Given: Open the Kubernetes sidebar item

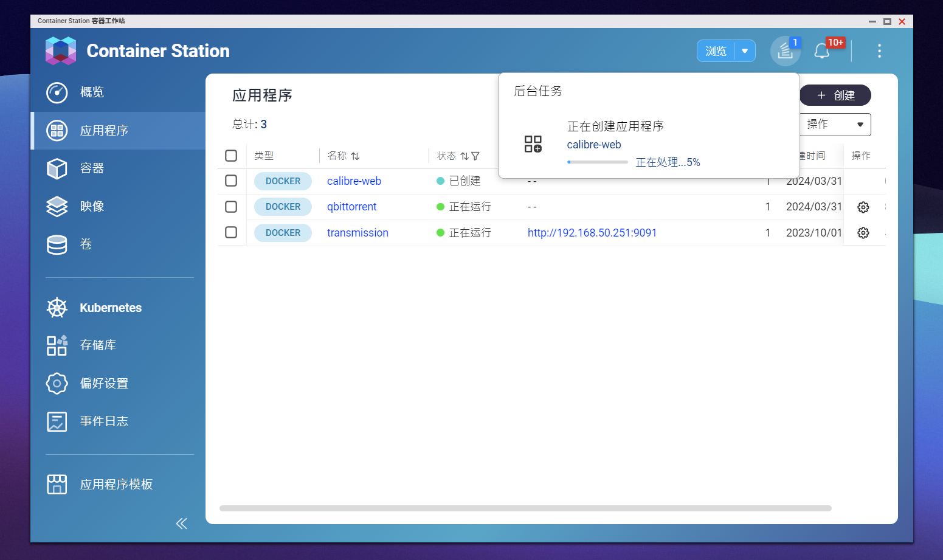Looking at the screenshot, I should tap(110, 308).
